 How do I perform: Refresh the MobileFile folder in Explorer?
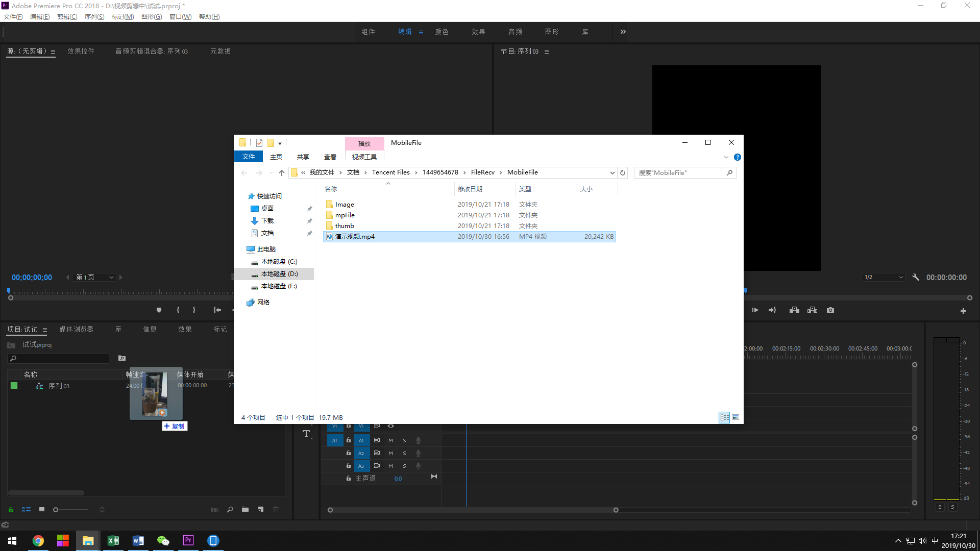(x=623, y=172)
